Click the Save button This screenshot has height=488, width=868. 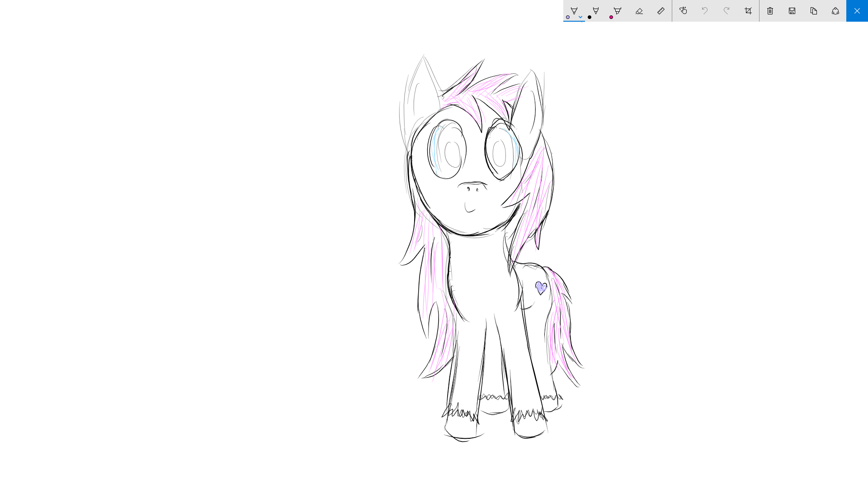click(792, 11)
